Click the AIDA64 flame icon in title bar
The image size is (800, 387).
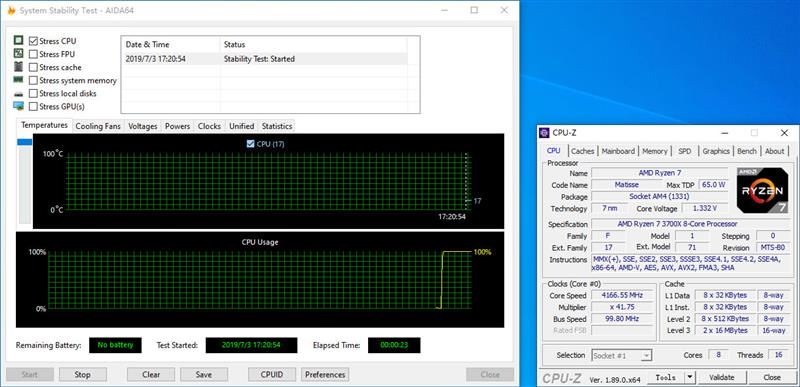point(11,10)
